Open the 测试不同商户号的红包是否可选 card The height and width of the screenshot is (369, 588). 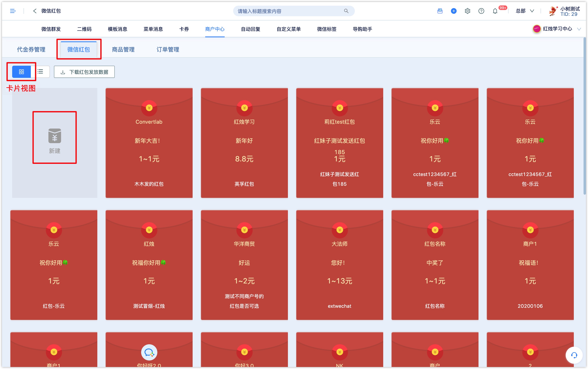point(244,265)
